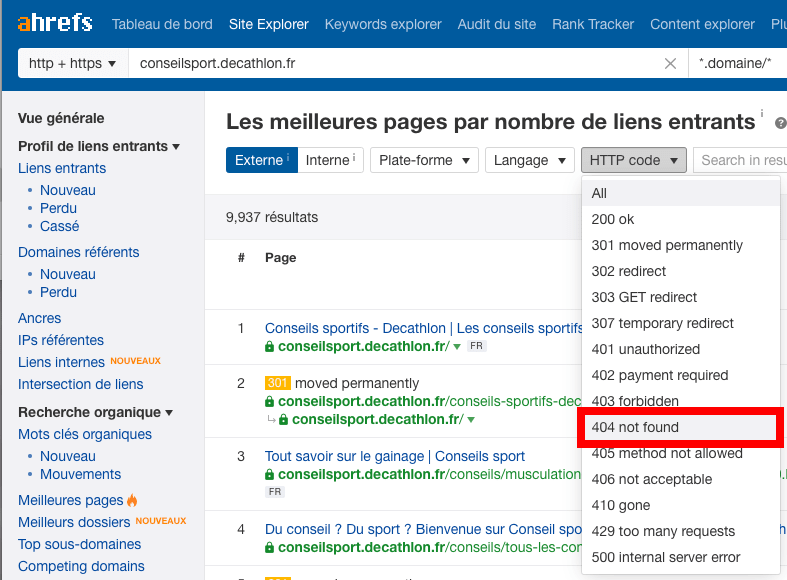Open Meilleurs dossiers link
The height and width of the screenshot is (580, 787).
(x=74, y=522)
